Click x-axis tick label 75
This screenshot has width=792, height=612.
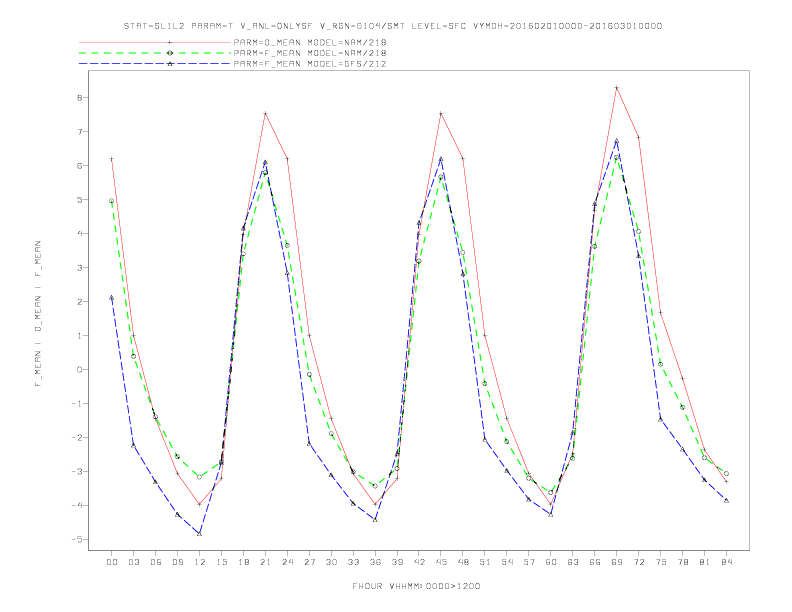[x=660, y=562]
